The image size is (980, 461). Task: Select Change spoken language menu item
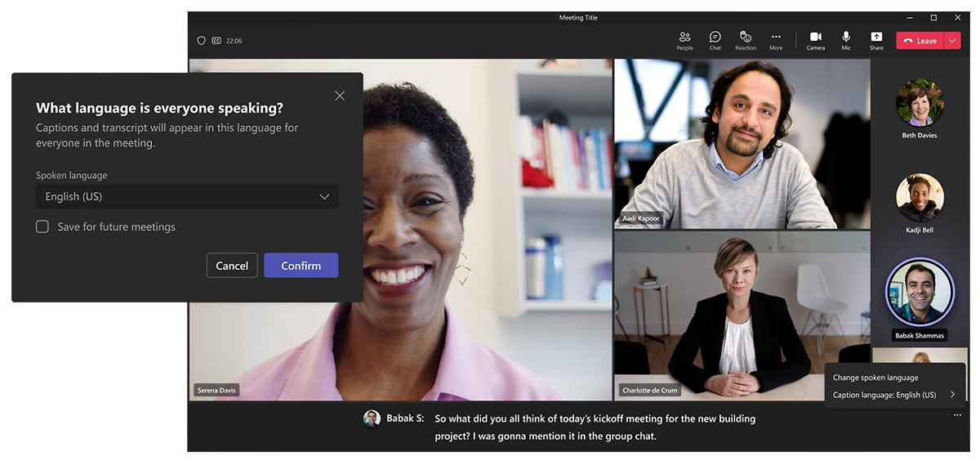[x=875, y=378]
